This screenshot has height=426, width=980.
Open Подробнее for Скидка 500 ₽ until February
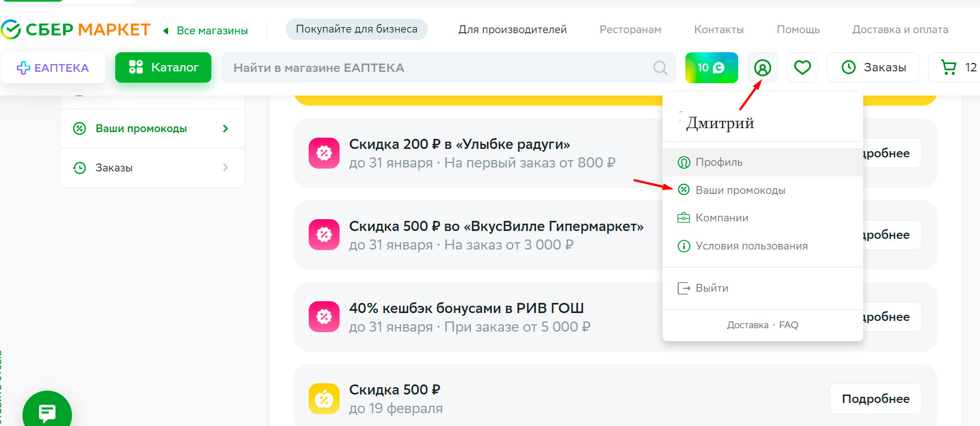click(875, 399)
